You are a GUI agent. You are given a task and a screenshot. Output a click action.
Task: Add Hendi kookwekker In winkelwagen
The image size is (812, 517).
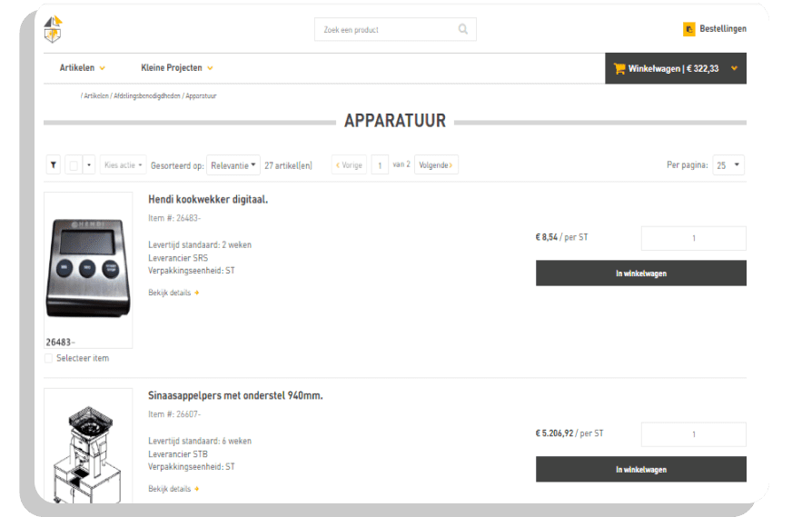[x=641, y=273]
